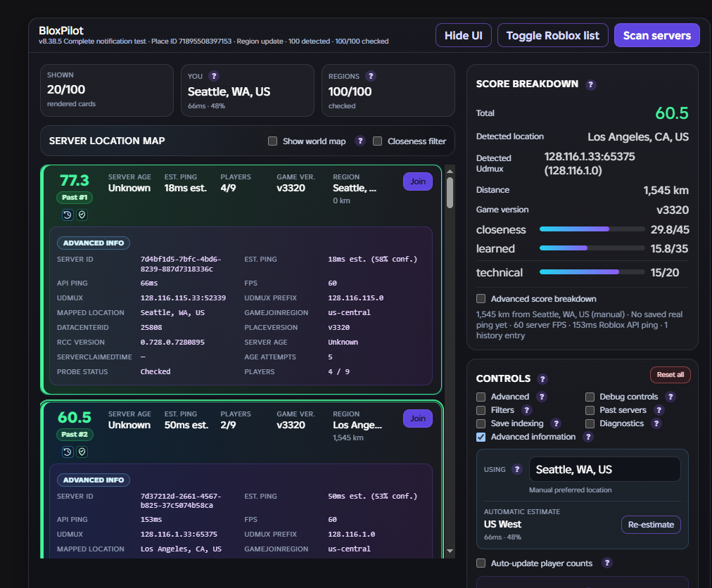Open help icon beside Debug controls
The image size is (712, 588).
(x=670, y=397)
